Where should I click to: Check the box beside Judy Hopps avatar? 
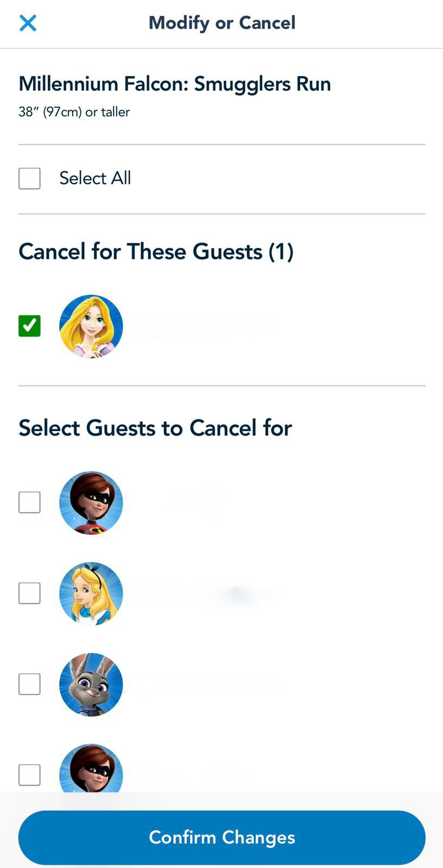click(x=30, y=685)
